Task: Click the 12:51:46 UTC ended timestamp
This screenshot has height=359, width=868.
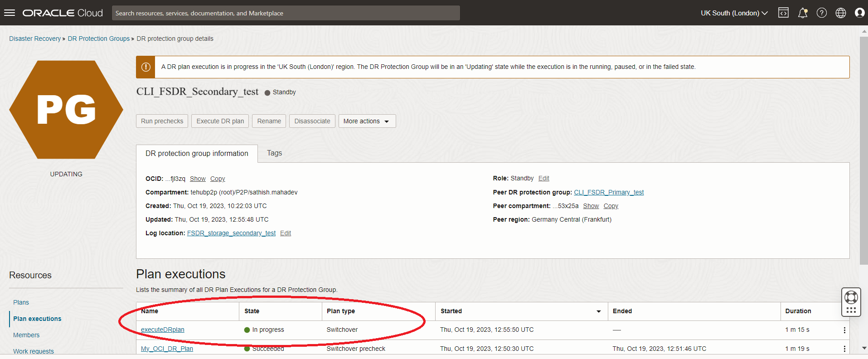Action: [x=659, y=349]
